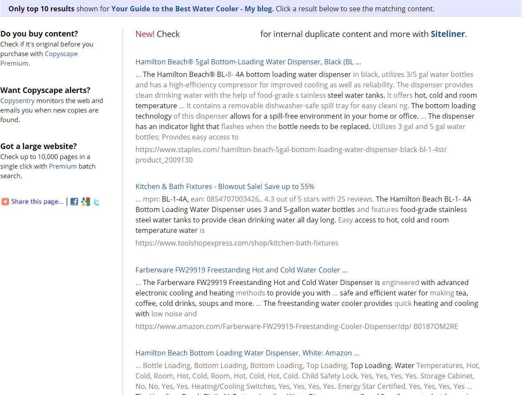
Task: Click the 'Do you buy content?' heading
Action: click(40, 34)
